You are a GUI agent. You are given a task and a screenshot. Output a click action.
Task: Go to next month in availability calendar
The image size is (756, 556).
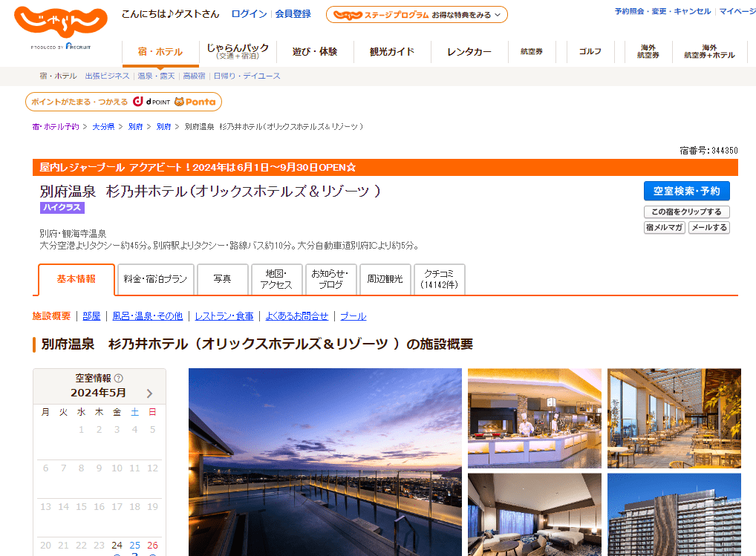(149, 393)
